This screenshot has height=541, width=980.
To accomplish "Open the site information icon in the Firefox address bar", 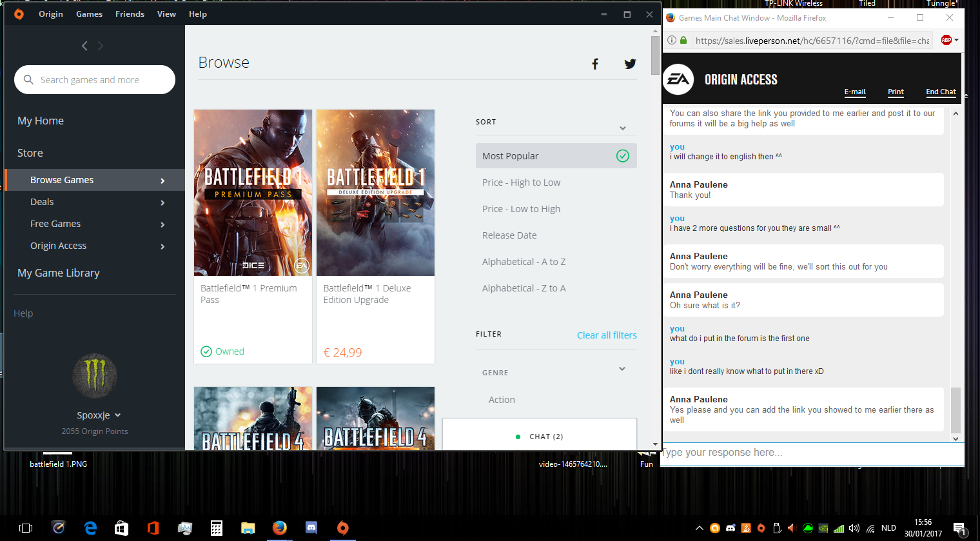I will pyautogui.click(x=672, y=40).
